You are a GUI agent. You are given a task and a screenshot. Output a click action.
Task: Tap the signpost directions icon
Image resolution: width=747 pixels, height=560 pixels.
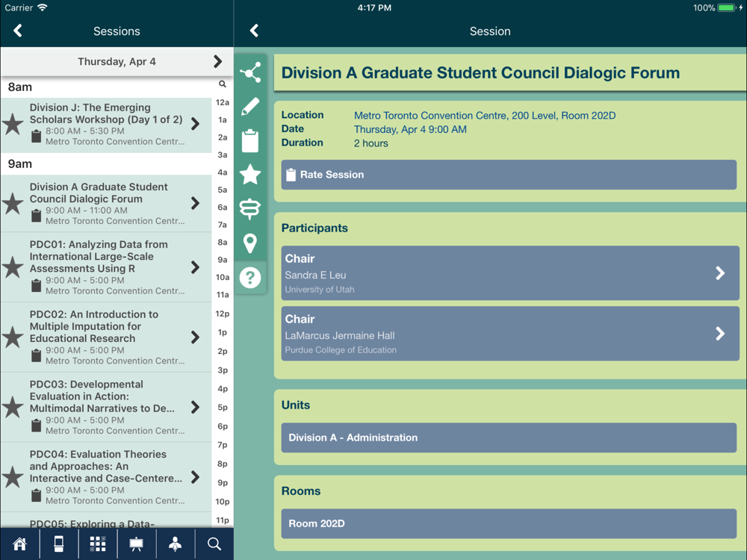click(250, 209)
